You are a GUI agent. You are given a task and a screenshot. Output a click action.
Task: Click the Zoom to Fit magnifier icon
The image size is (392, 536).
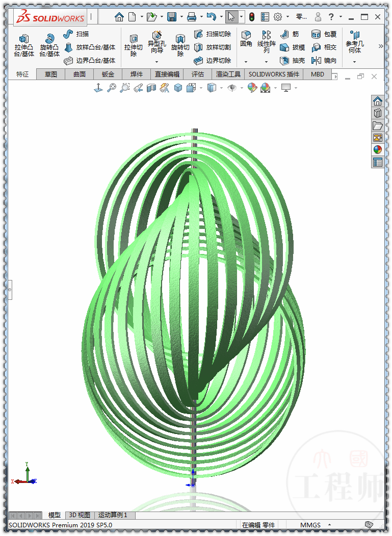pos(112,88)
